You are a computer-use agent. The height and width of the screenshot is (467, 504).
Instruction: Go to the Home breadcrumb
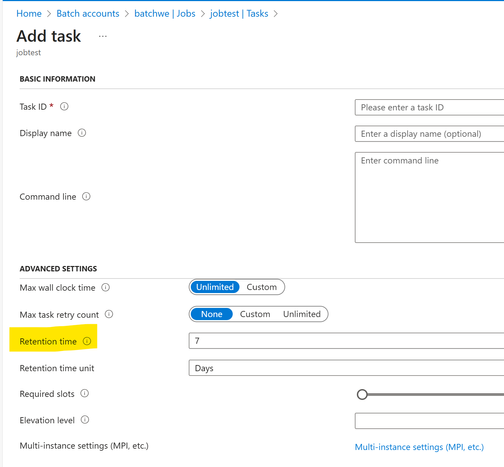point(29,14)
